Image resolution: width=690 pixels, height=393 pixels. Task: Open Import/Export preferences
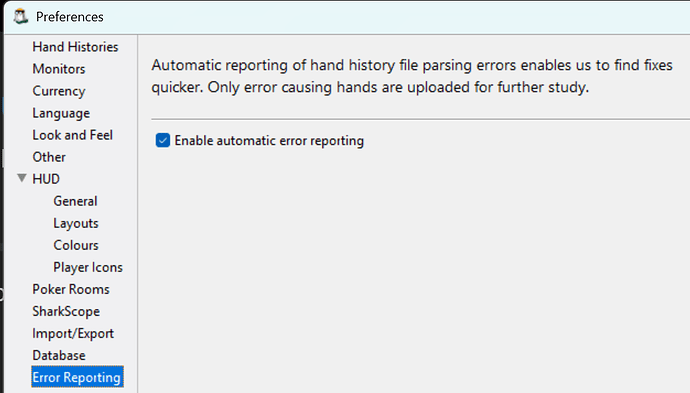(x=73, y=333)
